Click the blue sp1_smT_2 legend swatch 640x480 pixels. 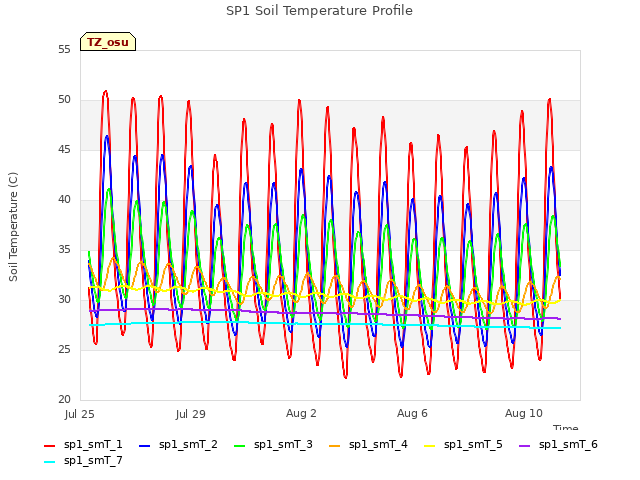pos(144,446)
